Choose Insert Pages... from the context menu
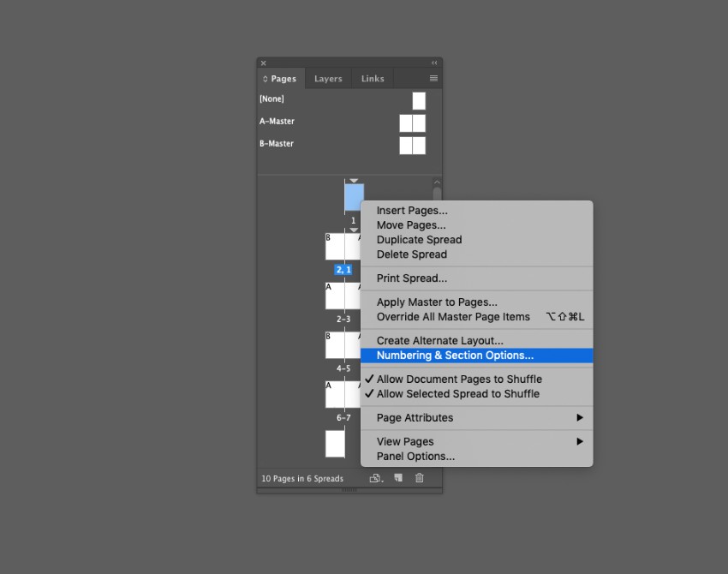Viewport: 728px width, 574px height. point(476,211)
